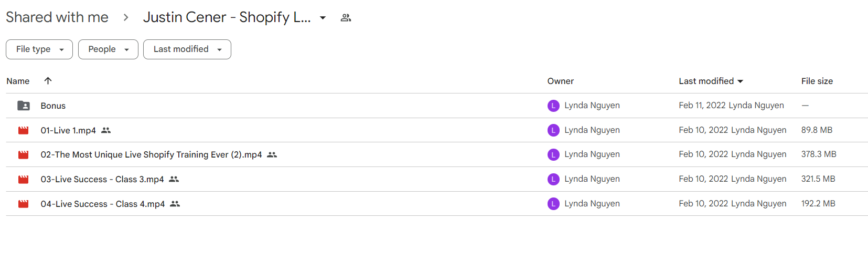
Task: Click the owner name in the 03-Live Success row
Action: [592, 179]
